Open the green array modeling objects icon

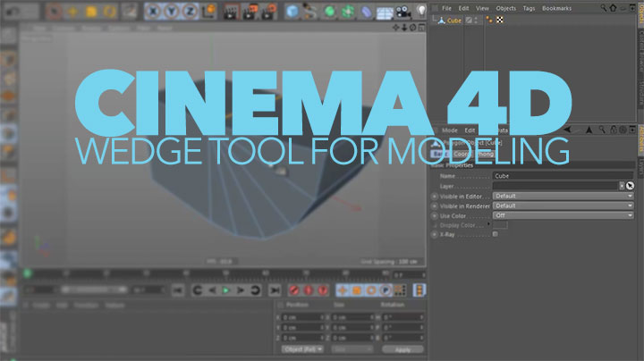click(x=347, y=12)
